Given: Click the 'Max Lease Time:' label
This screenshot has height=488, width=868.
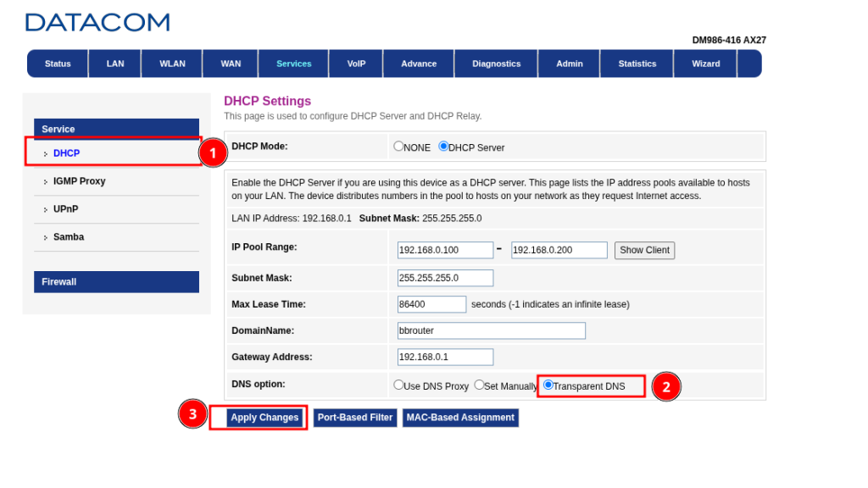Looking at the screenshot, I should point(269,304).
